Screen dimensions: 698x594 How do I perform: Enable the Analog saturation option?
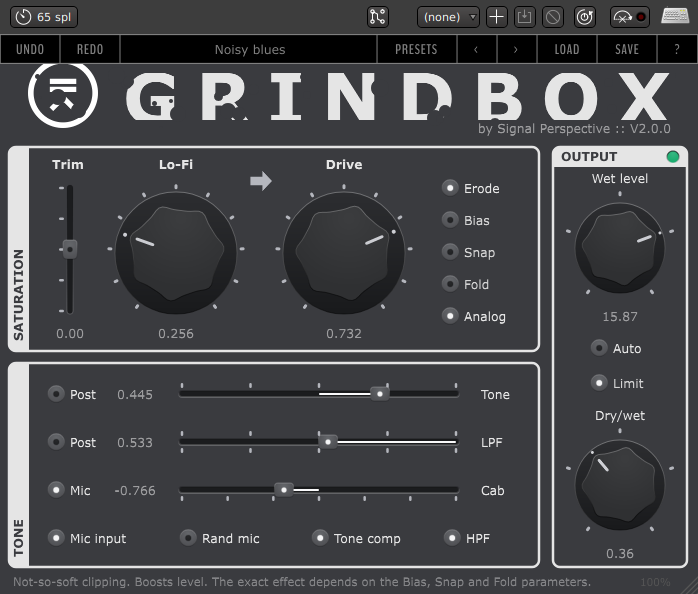pyautogui.click(x=451, y=316)
